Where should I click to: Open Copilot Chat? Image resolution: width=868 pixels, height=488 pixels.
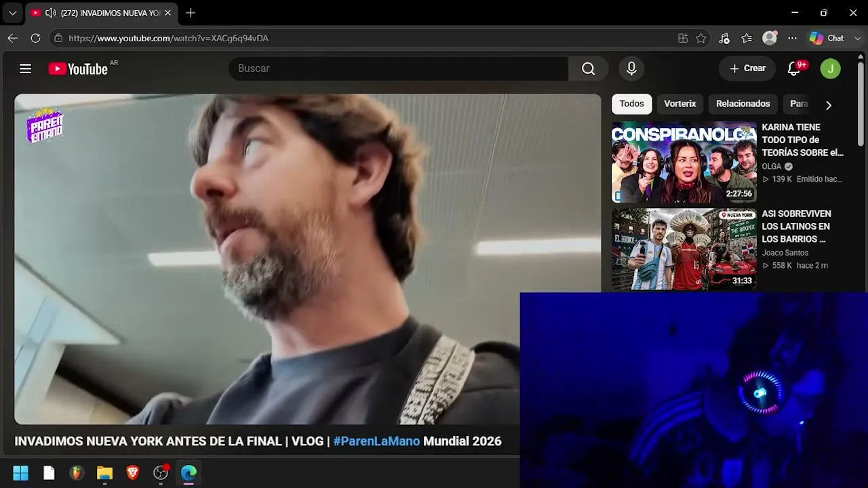pyautogui.click(x=827, y=38)
